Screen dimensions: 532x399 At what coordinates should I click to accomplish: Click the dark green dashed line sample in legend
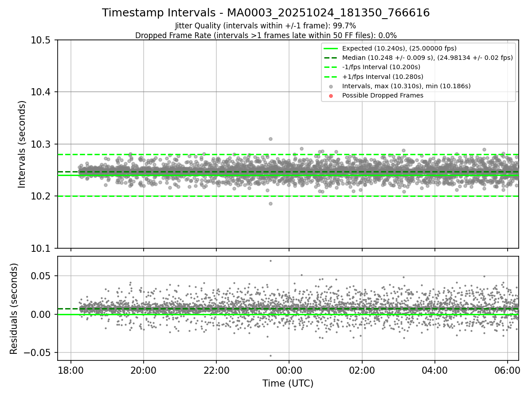pos(331,58)
